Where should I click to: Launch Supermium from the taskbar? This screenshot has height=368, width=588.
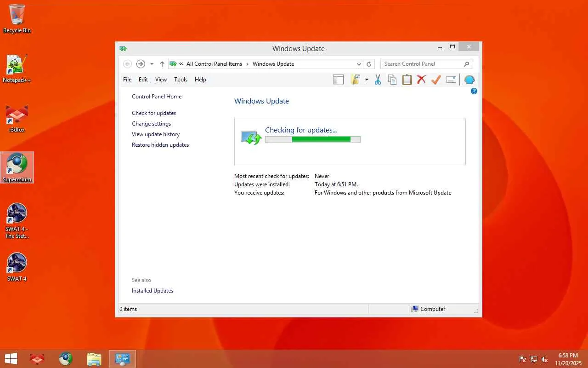(x=65, y=359)
